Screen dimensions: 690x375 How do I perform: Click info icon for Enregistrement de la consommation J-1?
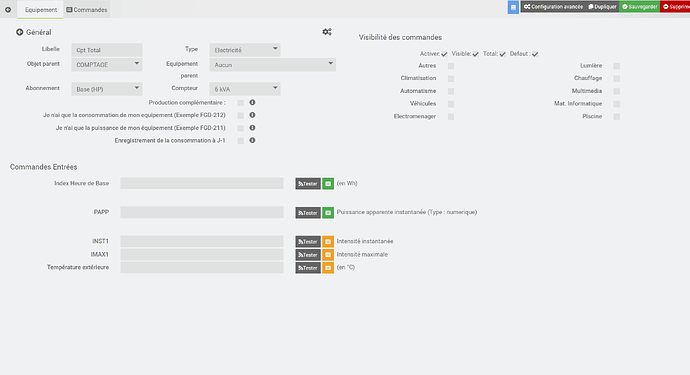click(252, 140)
